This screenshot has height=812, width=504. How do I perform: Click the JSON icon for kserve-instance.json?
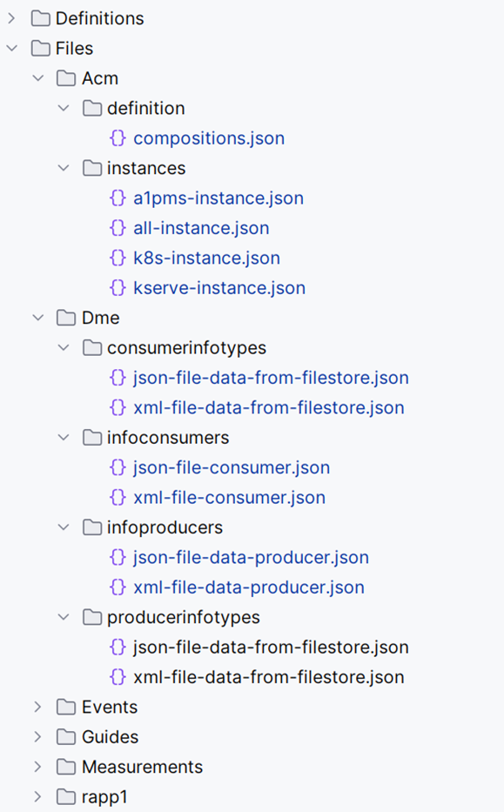tap(118, 287)
